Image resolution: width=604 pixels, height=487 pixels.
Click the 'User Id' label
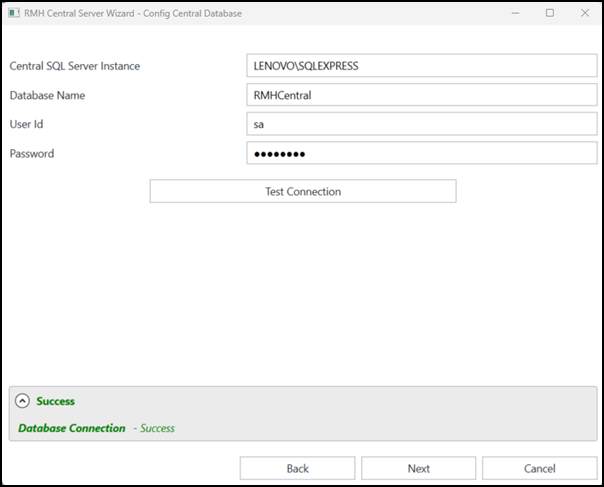[x=26, y=124]
